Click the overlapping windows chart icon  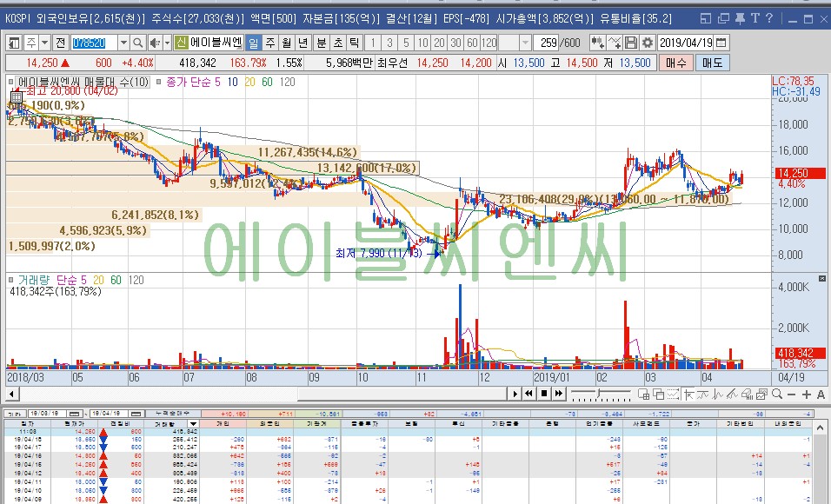(658, 394)
